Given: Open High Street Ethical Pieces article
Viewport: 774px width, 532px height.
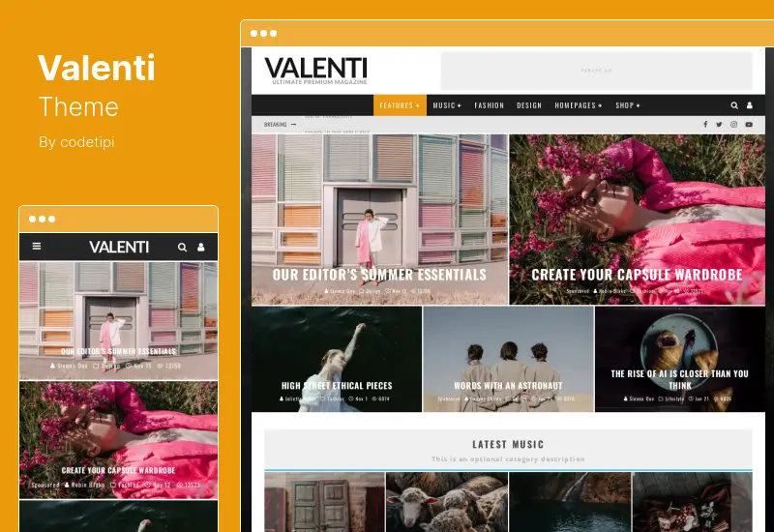Looking at the screenshot, I should (x=337, y=359).
